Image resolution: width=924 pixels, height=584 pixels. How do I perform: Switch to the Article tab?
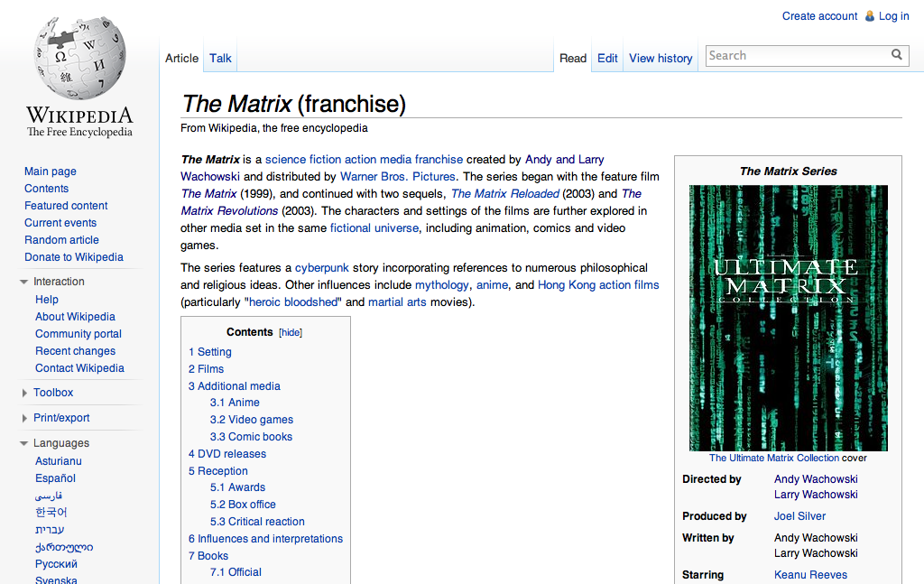click(181, 59)
